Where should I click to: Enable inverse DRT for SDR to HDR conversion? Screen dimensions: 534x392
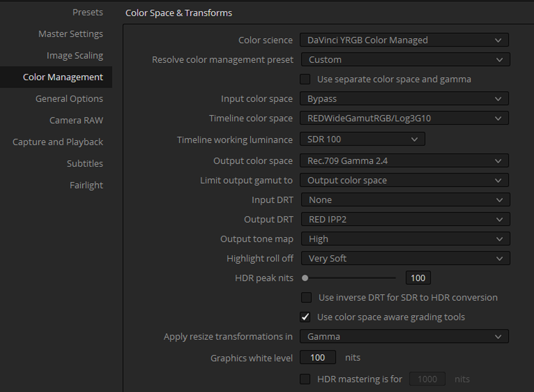(x=307, y=297)
